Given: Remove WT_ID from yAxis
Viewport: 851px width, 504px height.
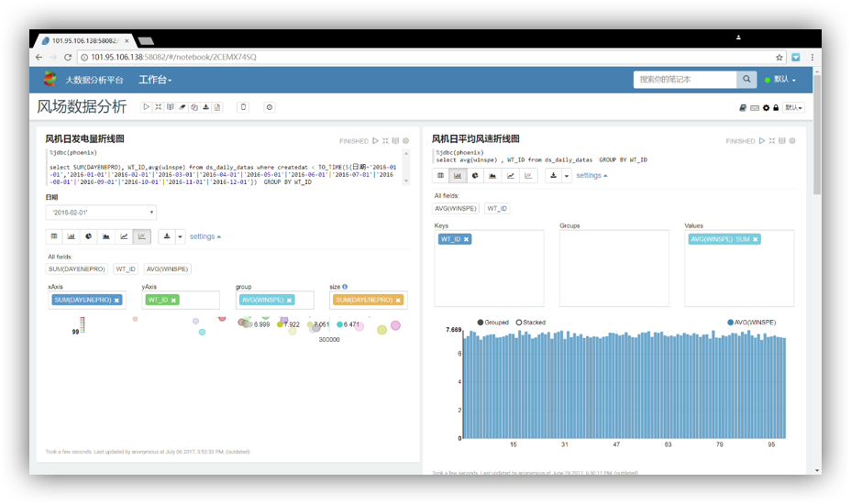Looking at the screenshot, I should coord(173,300).
